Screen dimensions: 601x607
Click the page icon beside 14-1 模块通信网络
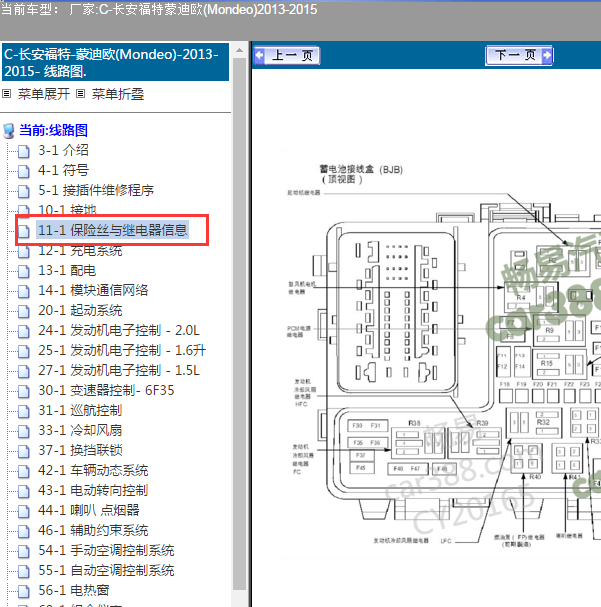[24, 291]
